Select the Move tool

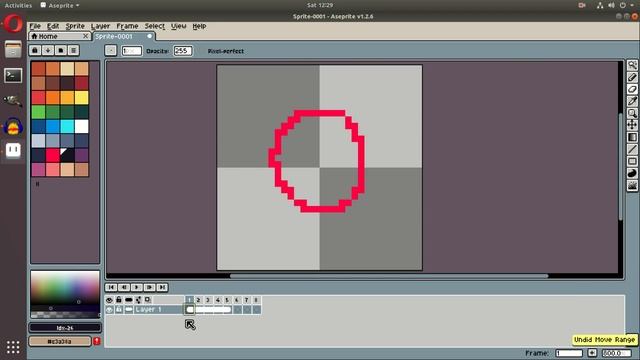632,125
